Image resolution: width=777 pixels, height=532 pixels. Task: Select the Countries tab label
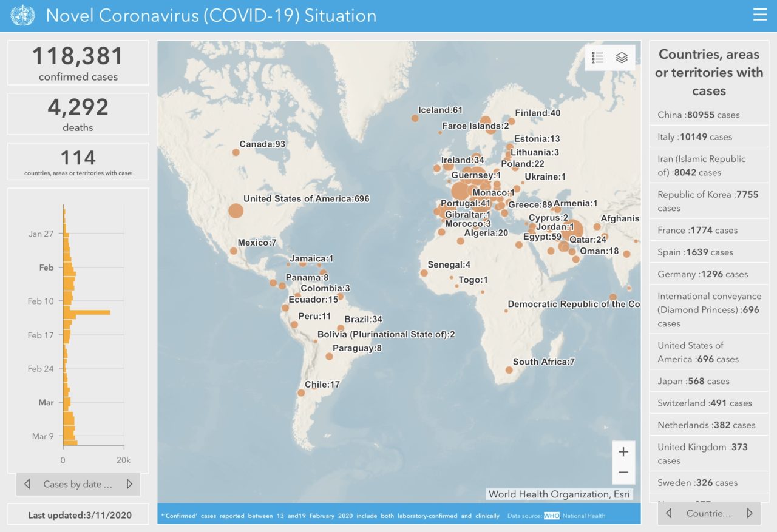coord(708,513)
